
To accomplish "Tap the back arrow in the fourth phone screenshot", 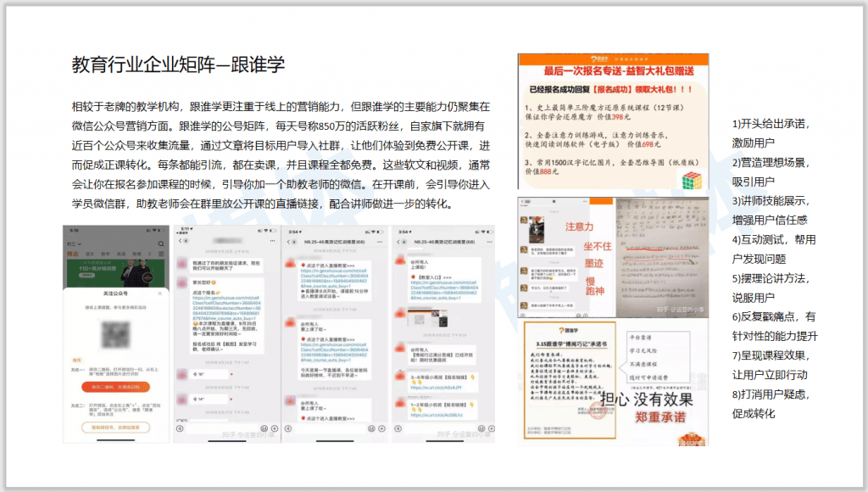I will click(x=398, y=242).
